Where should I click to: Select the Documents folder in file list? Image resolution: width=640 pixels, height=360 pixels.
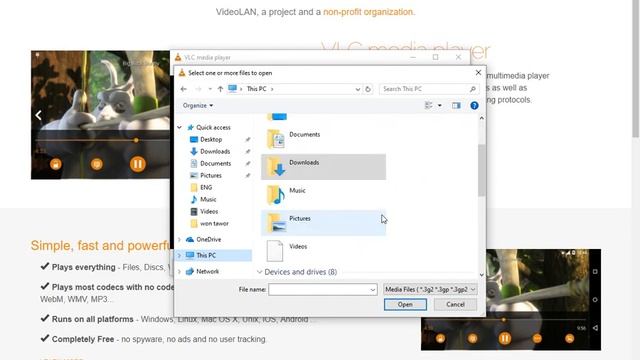point(323,139)
